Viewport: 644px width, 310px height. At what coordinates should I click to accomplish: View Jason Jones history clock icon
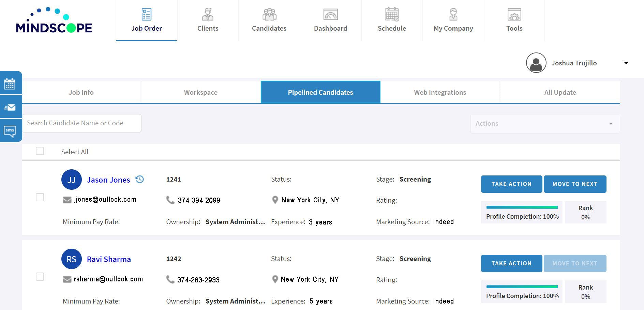click(140, 179)
